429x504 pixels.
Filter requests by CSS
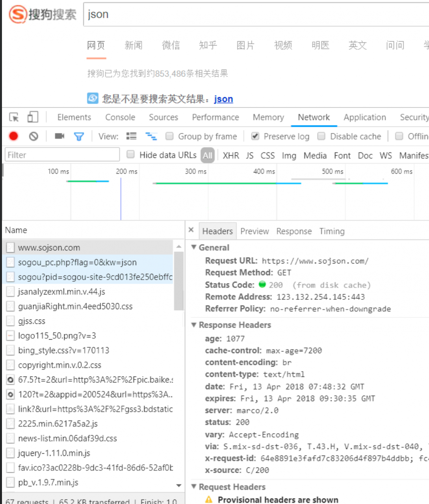[267, 156]
